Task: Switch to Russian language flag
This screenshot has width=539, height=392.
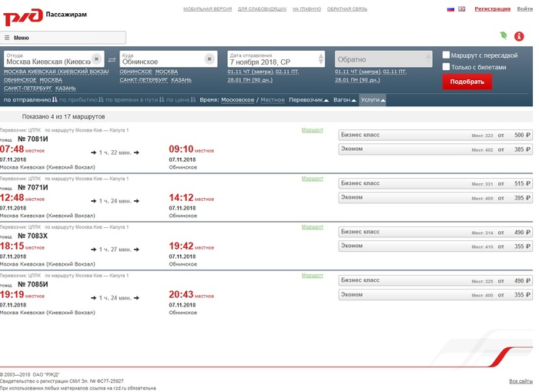Action: click(x=450, y=9)
